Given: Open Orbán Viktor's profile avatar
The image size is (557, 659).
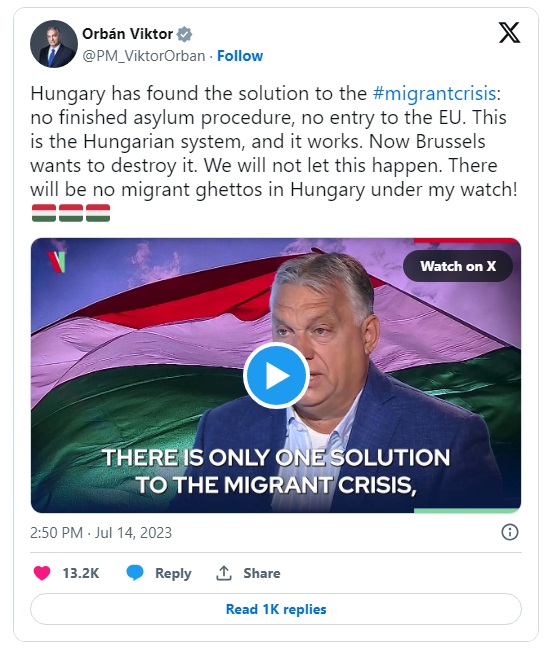Looking at the screenshot, I should click(54, 44).
